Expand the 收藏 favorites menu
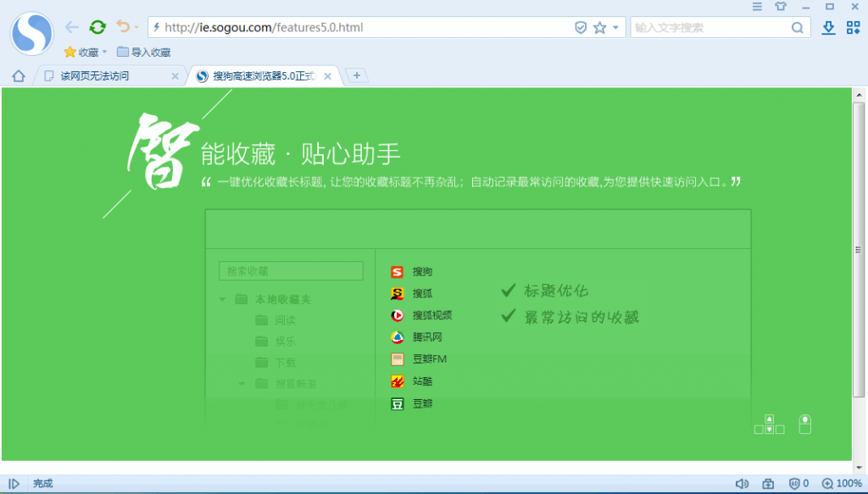868x494 pixels. tap(86, 53)
